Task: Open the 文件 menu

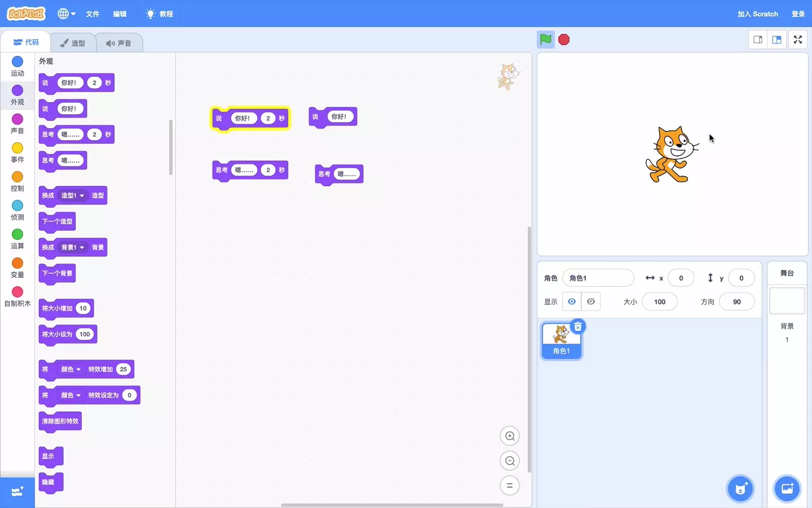Action: 92,14
